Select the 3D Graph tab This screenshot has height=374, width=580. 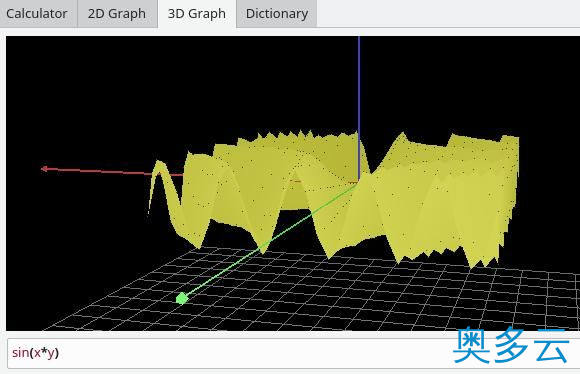(x=197, y=14)
